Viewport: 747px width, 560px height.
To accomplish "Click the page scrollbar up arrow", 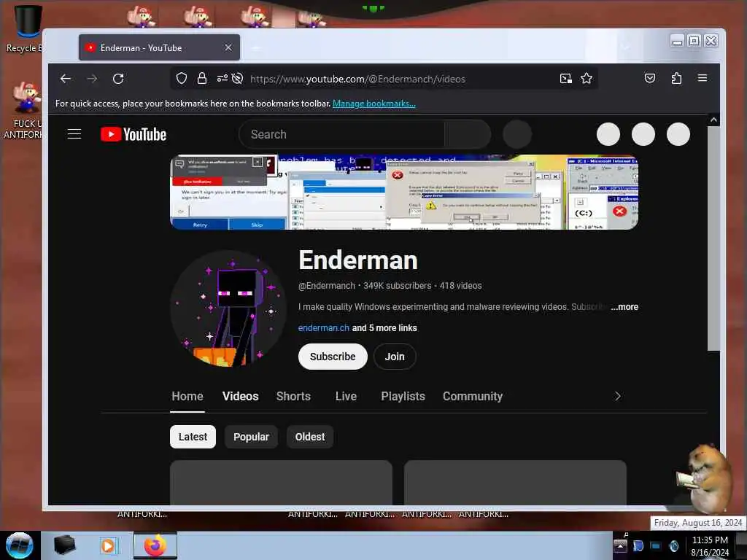I will [x=713, y=120].
